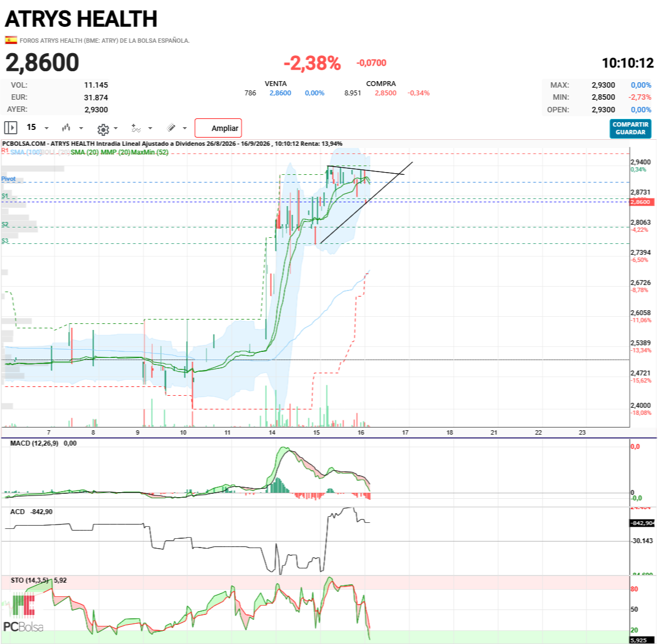Click the chart header PCBOLSA.COM description text

172,144
